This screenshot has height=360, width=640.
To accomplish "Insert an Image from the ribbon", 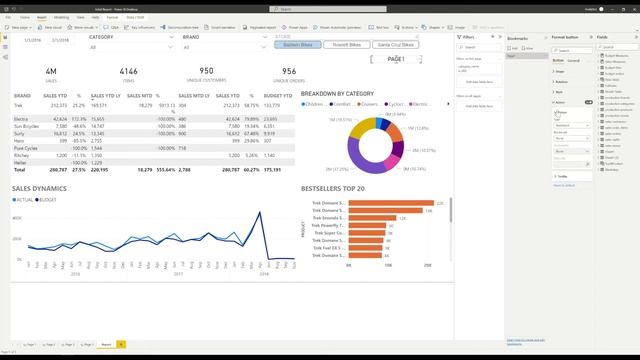I will (x=457, y=27).
